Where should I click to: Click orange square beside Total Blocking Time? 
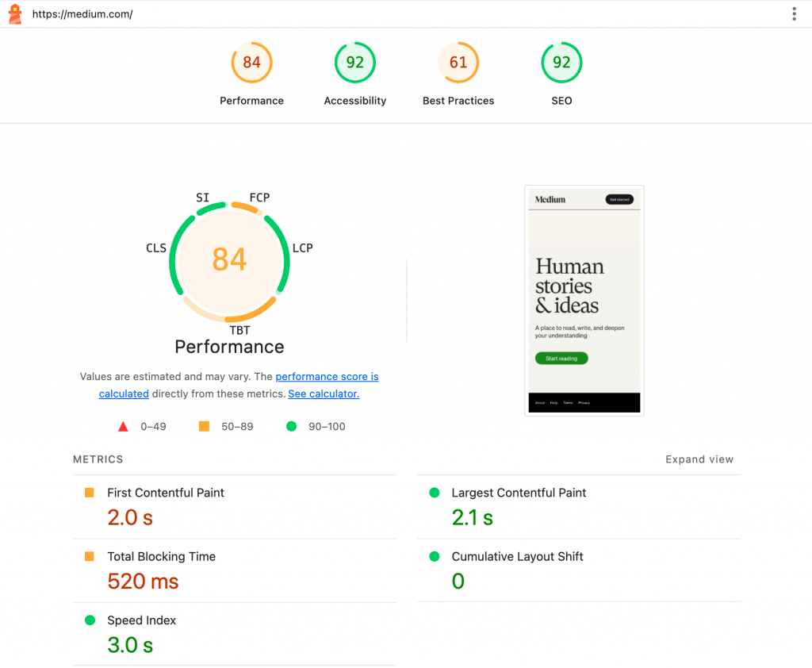click(90, 556)
